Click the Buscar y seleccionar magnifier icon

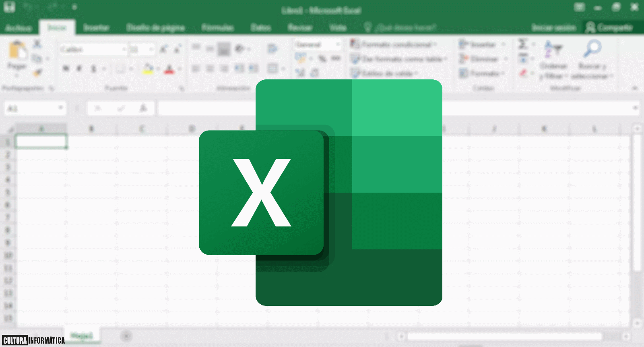tap(592, 49)
